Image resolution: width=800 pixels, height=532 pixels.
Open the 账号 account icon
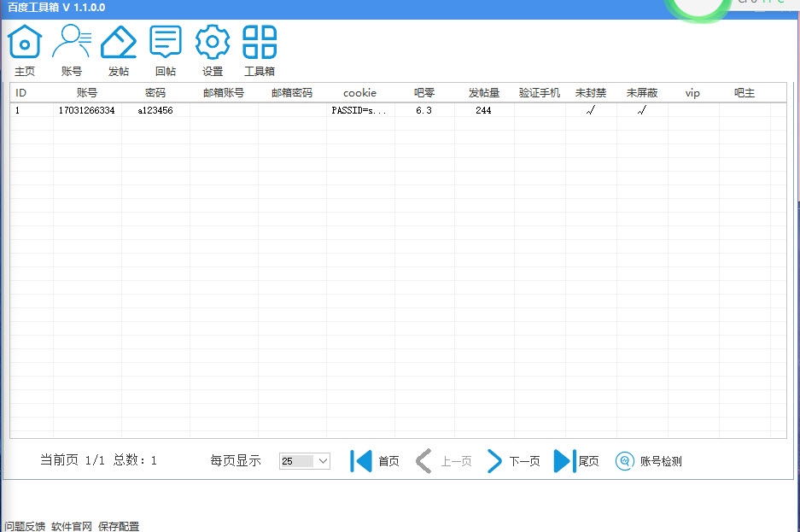point(72,50)
